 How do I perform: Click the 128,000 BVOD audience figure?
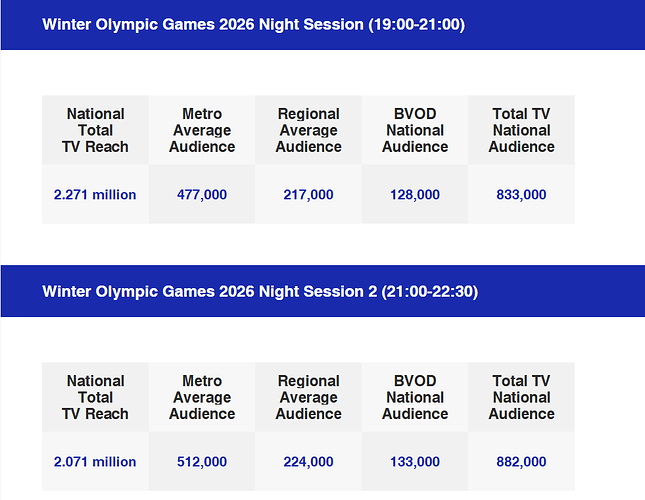(415, 194)
